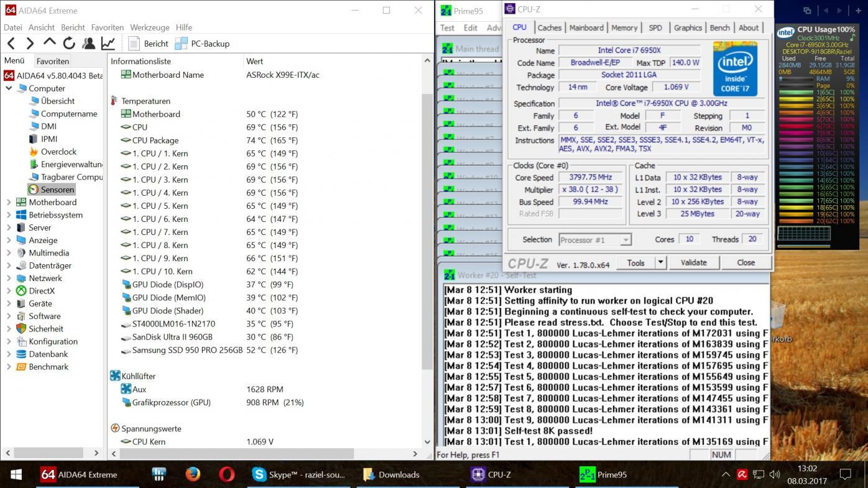Expand Benchmark tree node
This screenshot has height=488, width=868.
tap(9, 366)
